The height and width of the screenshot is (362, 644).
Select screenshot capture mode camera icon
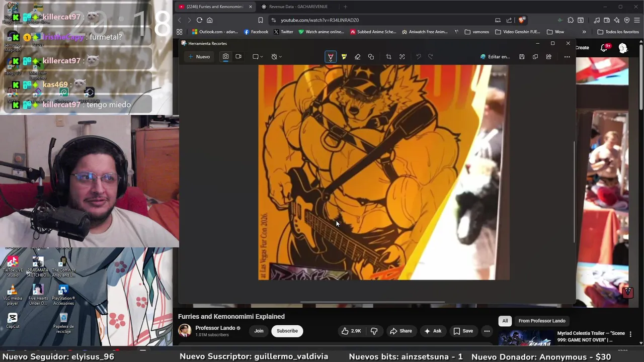click(225, 57)
